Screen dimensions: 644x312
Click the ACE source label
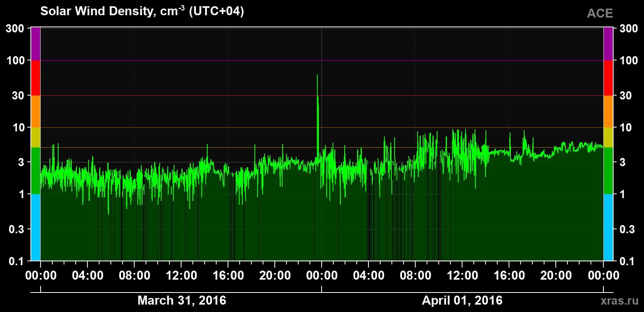click(x=600, y=13)
